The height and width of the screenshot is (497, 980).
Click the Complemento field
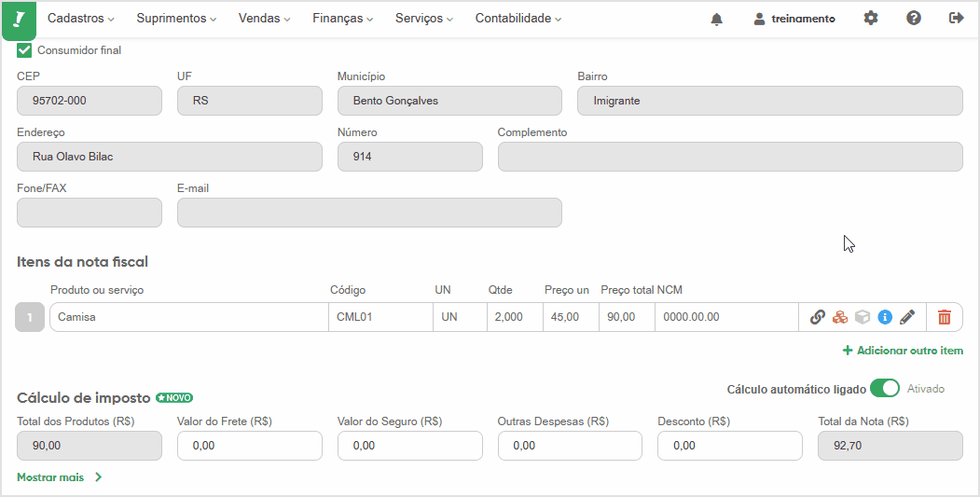[730, 157]
